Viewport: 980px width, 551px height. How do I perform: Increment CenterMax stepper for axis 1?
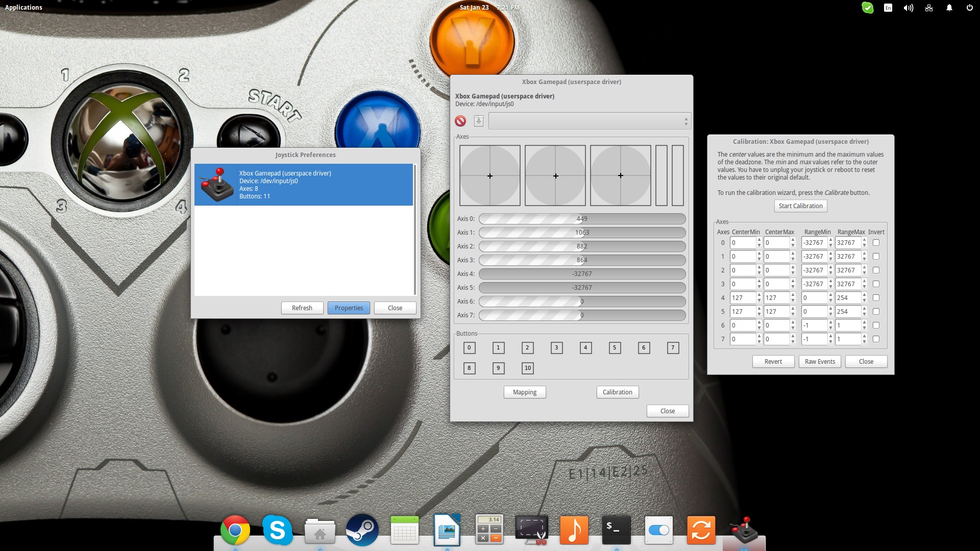(x=793, y=254)
